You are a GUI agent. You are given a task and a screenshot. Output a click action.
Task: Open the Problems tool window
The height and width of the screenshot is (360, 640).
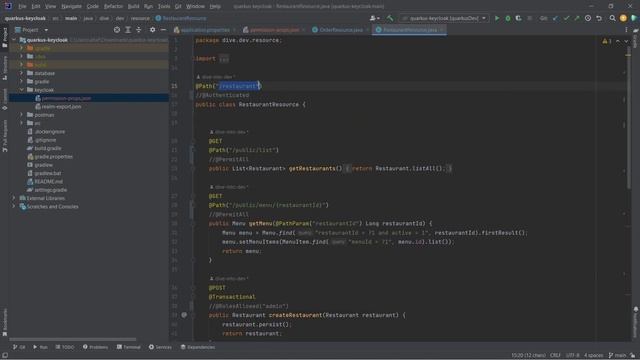(95, 347)
